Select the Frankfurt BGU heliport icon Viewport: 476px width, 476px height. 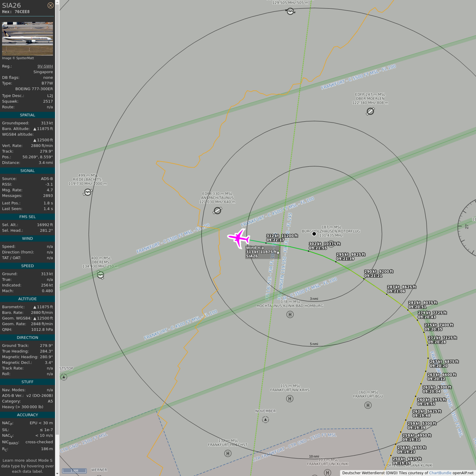[x=368, y=405]
